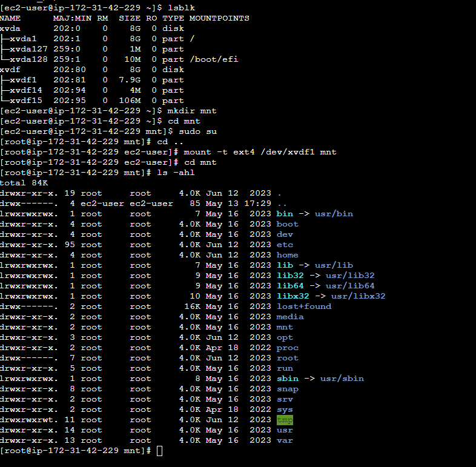Click the 16K size of lost+found
This screenshot has width=476, height=467.
coord(192,306)
